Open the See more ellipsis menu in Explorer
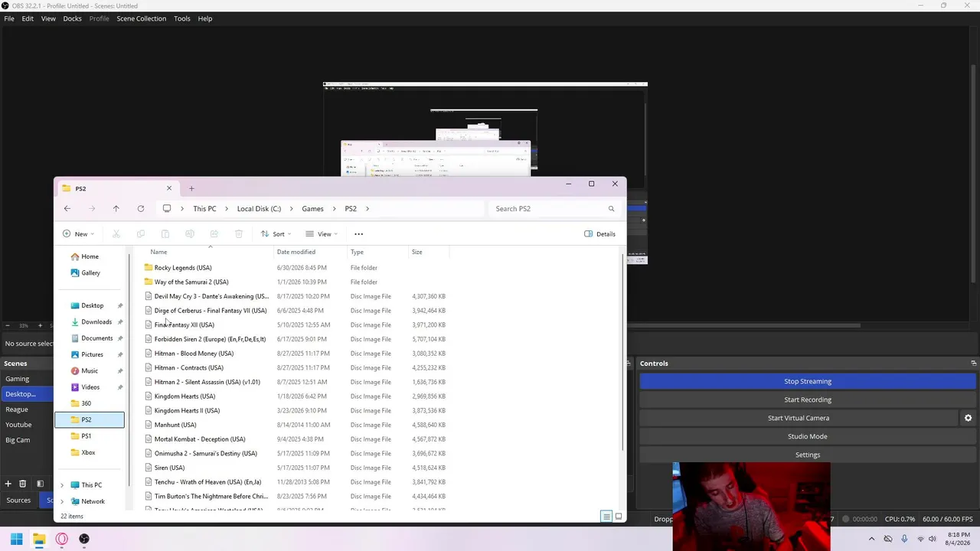 (x=358, y=234)
